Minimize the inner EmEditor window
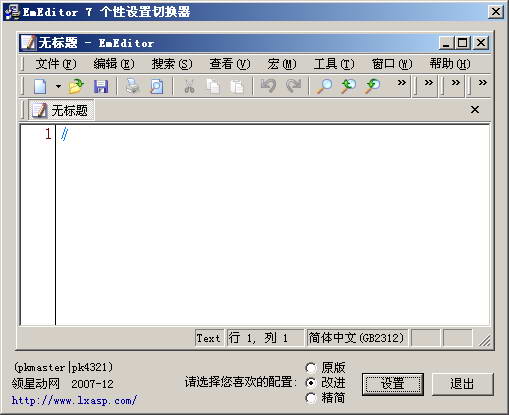This screenshot has width=509, height=415. point(446,43)
